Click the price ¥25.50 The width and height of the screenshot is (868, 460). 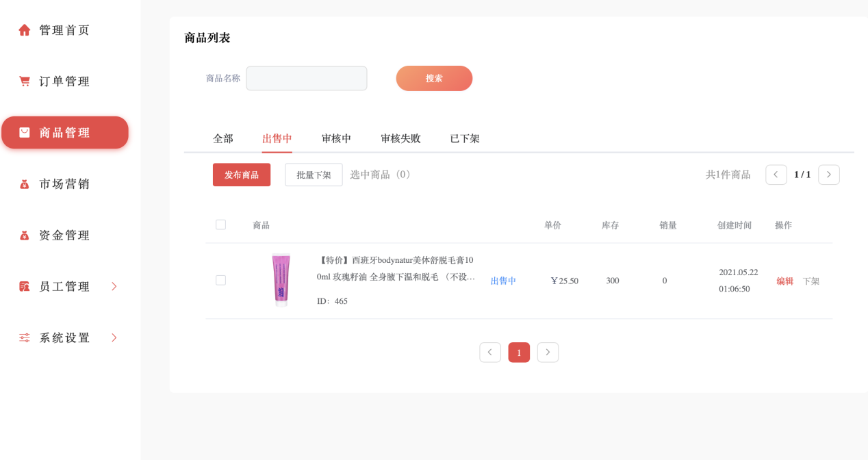pyautogui.click(x=565, y=281)
